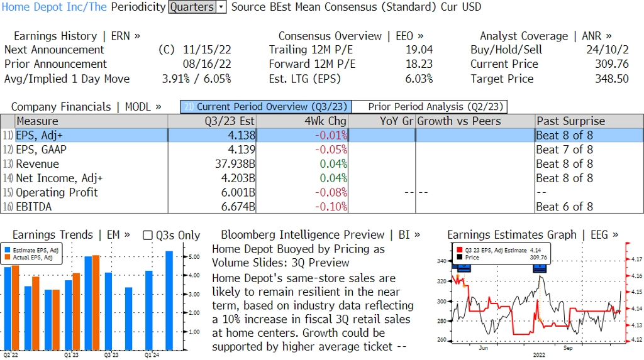Click the black Price legend swatch

(x=459, y=258)
